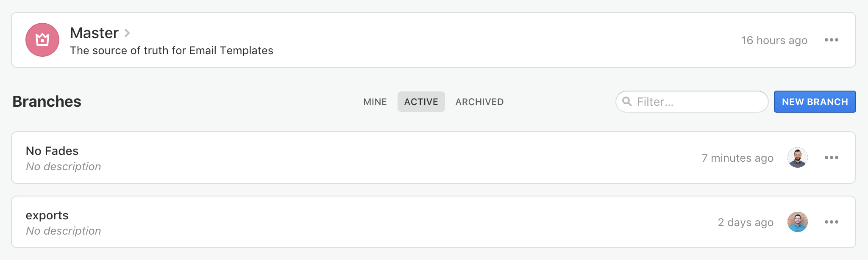Click the pink crown Master branch icon
Viewport: 868px width, 260px height.
tap(42, 40)
